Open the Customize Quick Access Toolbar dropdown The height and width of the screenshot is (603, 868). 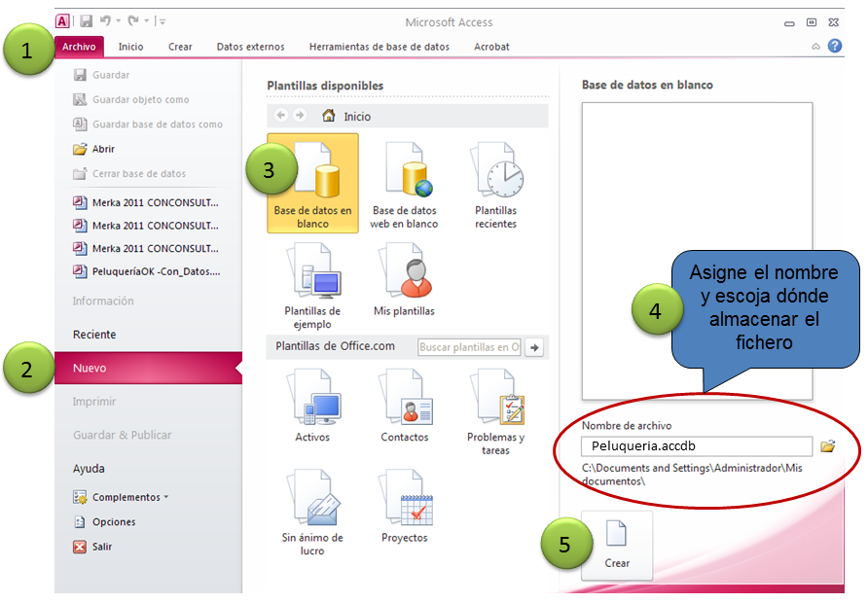pyautogui.click(x=163, y=22)
